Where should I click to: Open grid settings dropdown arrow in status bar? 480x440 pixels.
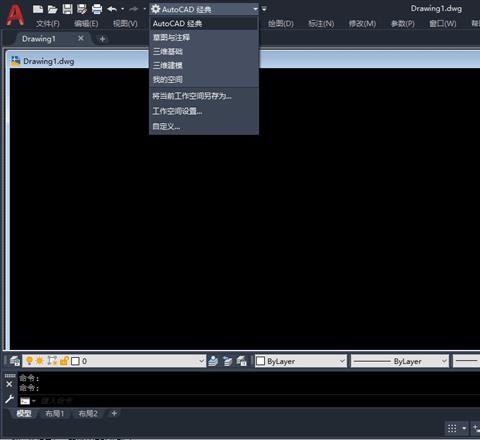point(464,428)
